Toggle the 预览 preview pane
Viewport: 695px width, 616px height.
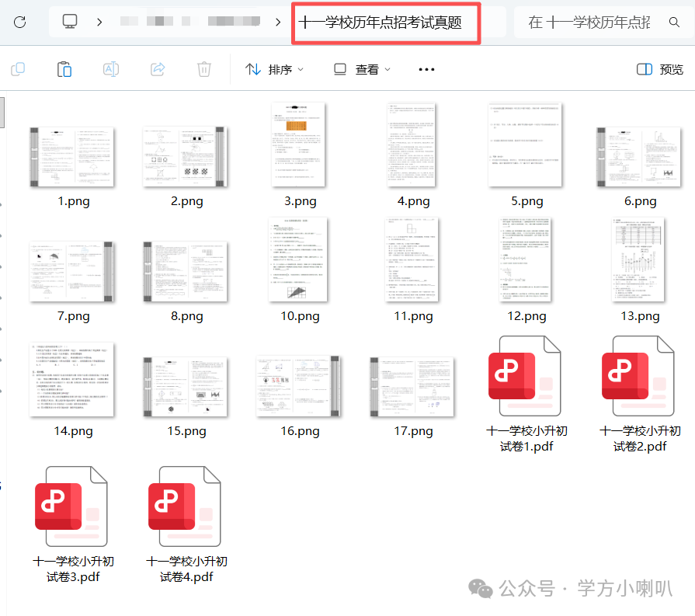pos(659,69)
